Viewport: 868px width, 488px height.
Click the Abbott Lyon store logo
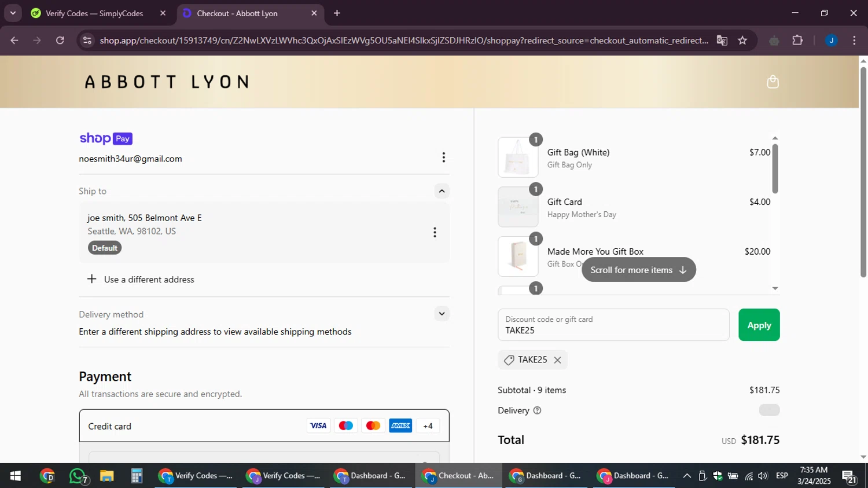167,82
